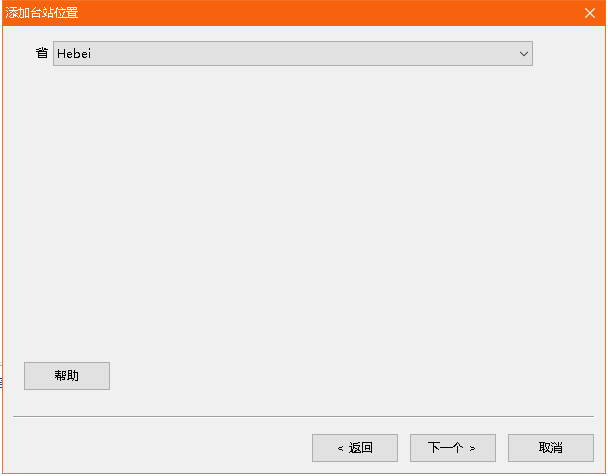The image size is (608, 476).
Task: Click the 省 label beside the dropdown
Action: pyautogui.click(x=42, y=53)
